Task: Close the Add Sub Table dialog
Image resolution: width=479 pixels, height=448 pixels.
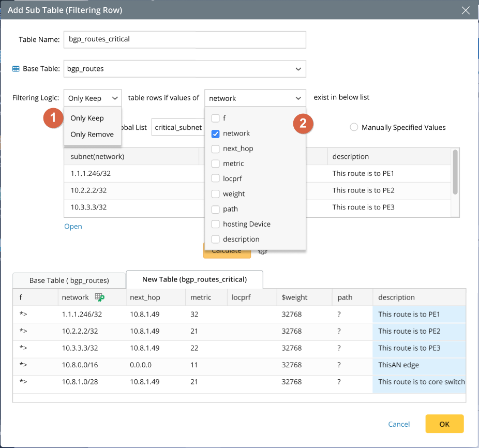Action: click(466, 10)
